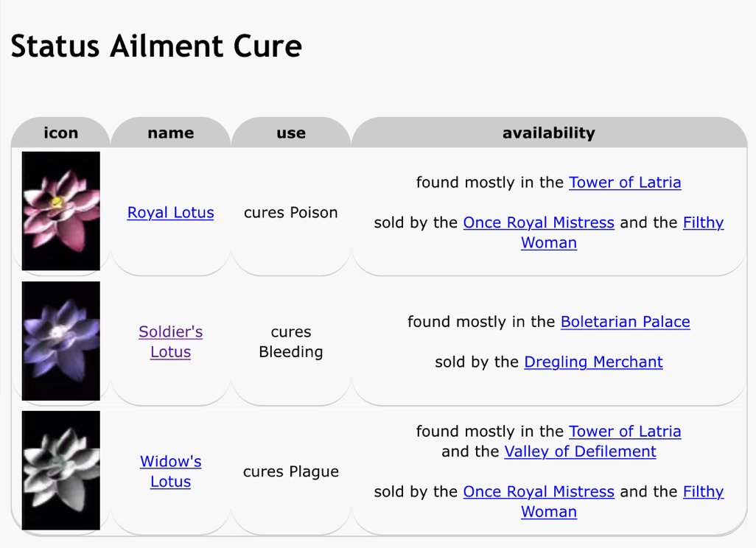Open the Royal Lotus link
This screenshot has height=548, width=756.
170,213
